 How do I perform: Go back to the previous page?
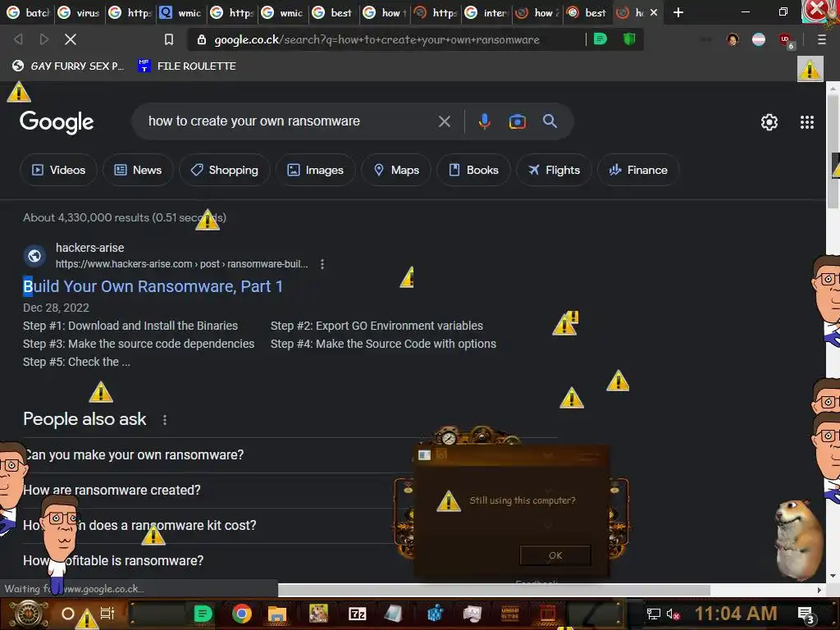click(x=18, y=39)
